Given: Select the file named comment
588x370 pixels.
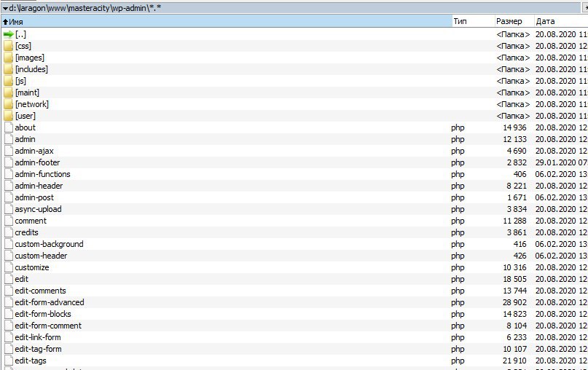Looking at the screenshot, I should coord(31,221).
